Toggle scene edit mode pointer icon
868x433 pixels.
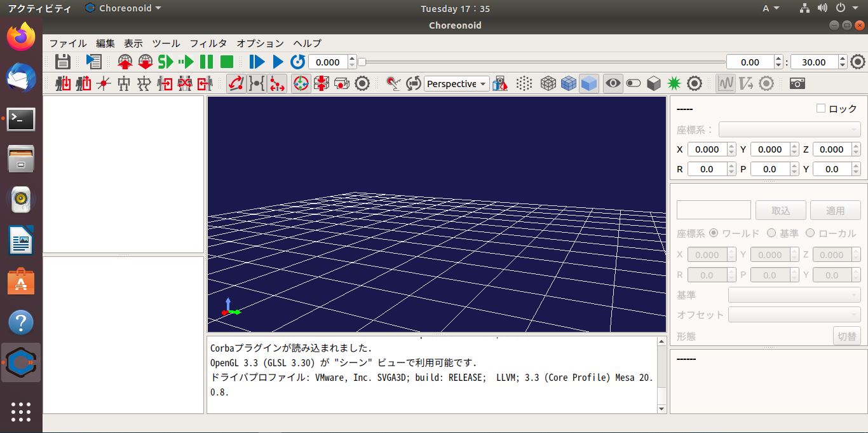pos(393,83)
